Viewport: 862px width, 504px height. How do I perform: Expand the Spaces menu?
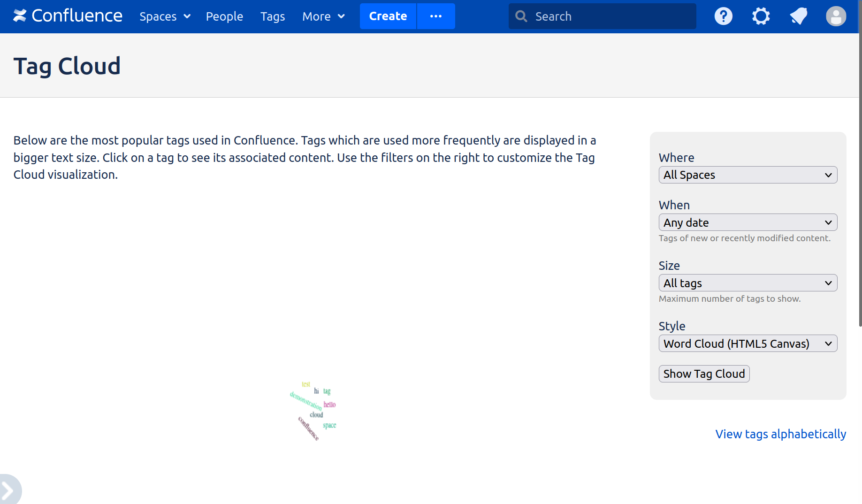(x=165, y=16)
